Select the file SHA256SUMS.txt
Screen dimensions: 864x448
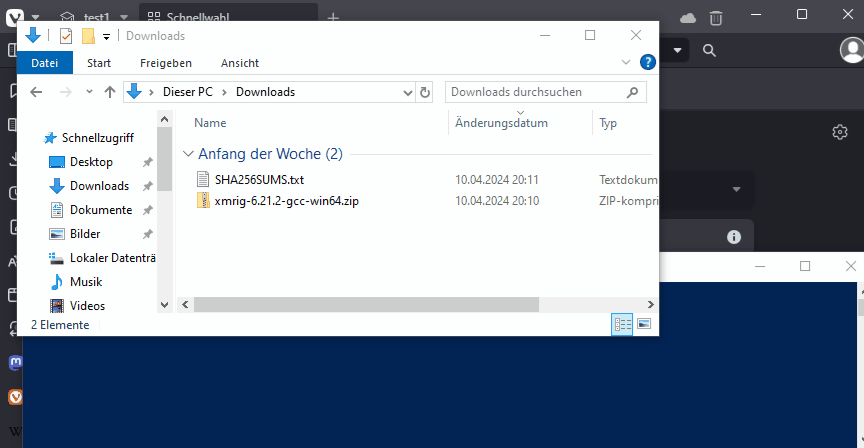coord(259,180)
